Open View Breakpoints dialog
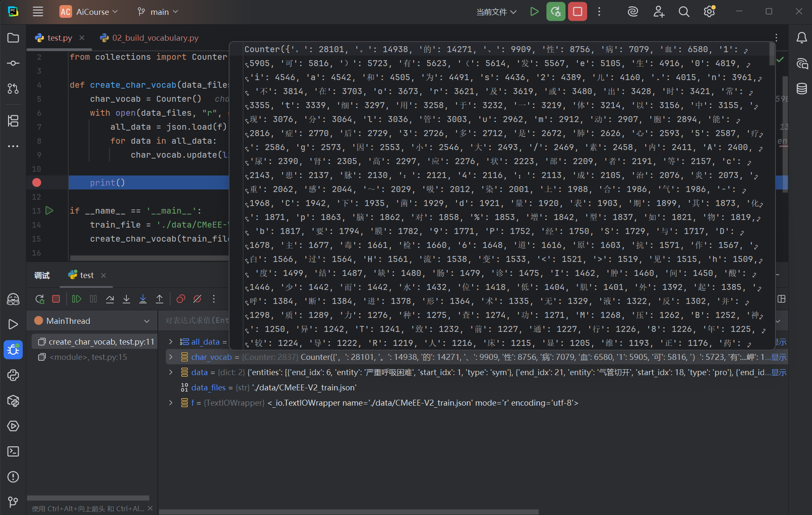812x515 pixels. (181, 299)
